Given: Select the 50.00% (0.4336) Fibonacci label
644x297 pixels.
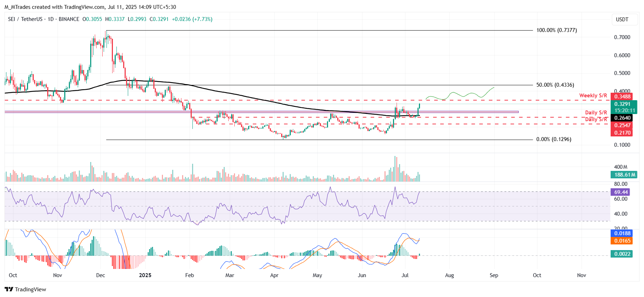Looking at the screenshot, I should pos(555,85).
